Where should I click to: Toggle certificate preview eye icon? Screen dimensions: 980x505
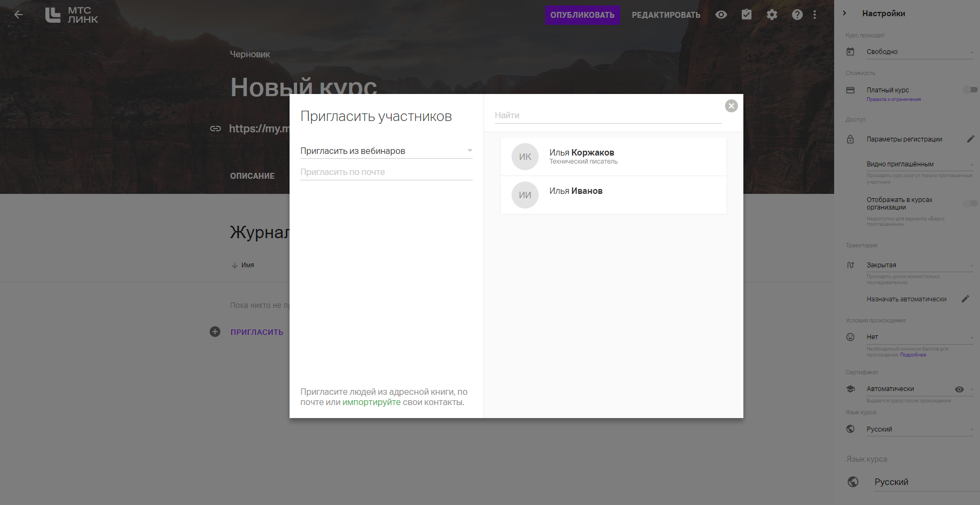click(959, 389)
